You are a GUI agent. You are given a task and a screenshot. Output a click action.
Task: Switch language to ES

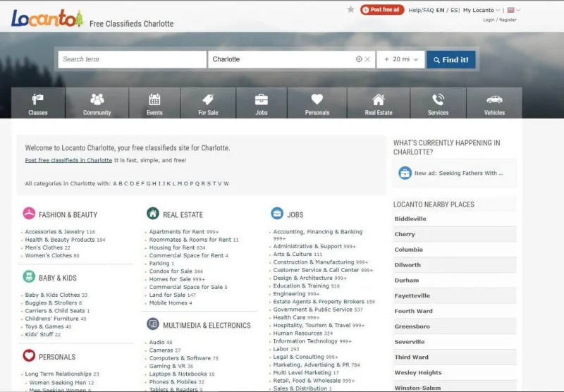(454, 10)
